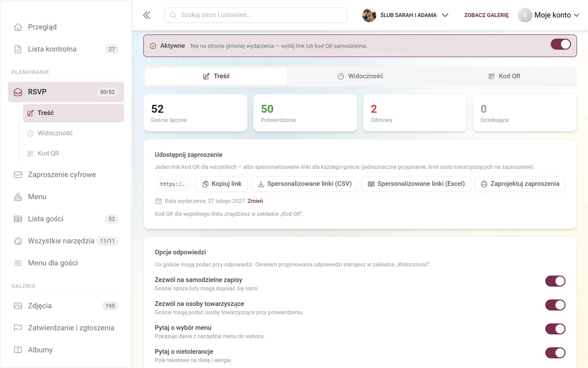Image resolution: width=588 pixels, height=368 pixels.
Task: Click the RSVP envelope icon
Action: pos(18,92)
